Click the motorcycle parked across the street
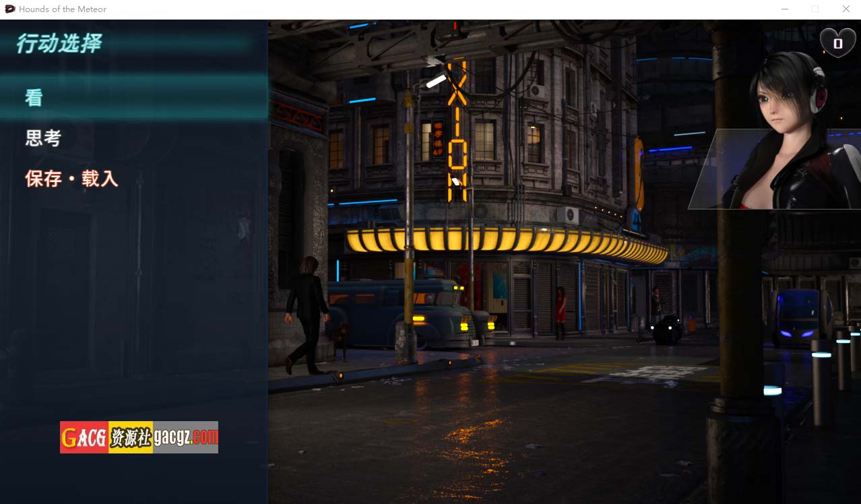The image size is (861, 504). pos(668,329)
